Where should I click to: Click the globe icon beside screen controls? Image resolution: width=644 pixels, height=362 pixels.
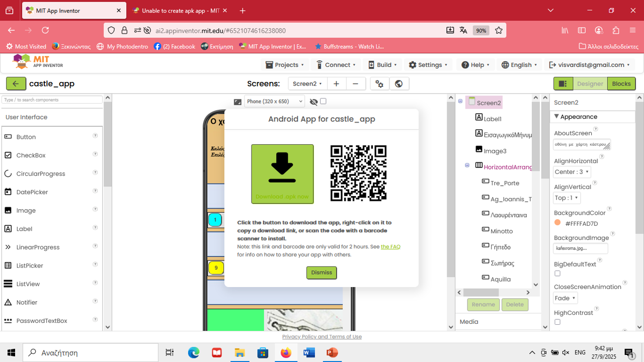pyautogui.click(x=399, y=84)
